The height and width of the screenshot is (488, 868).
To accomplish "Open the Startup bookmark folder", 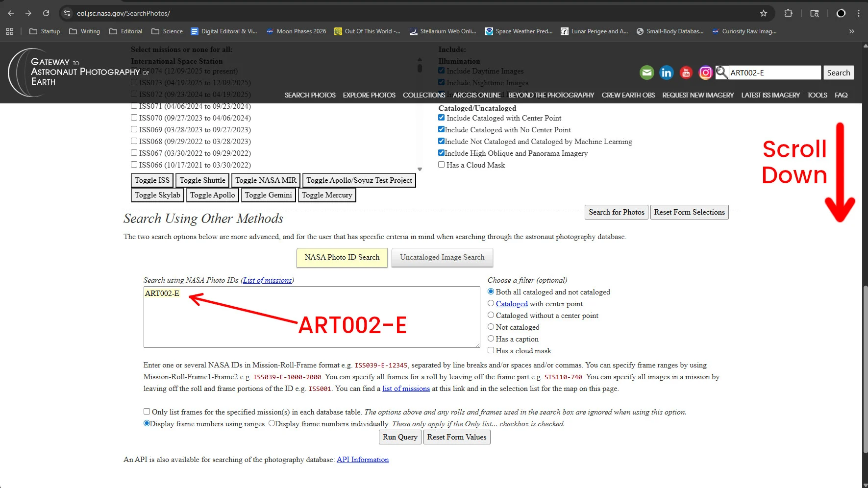I will pyautogui.click(x=45, y=31).
